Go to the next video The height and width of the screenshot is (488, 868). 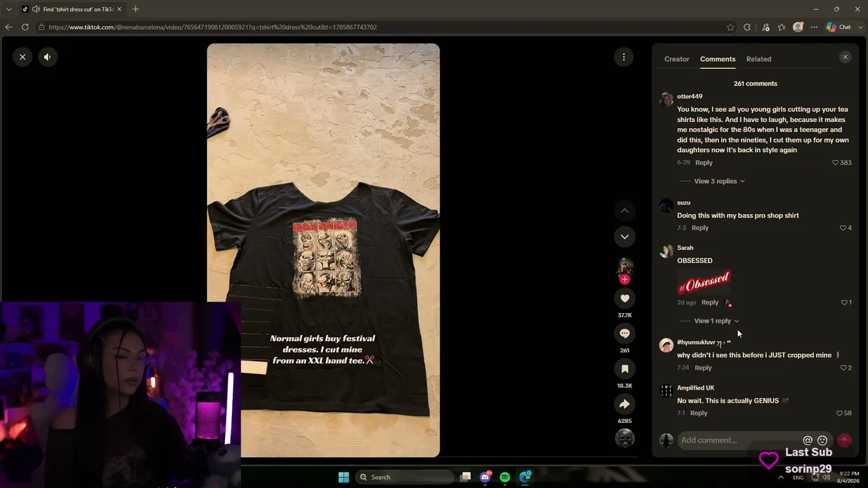point(625,237)
